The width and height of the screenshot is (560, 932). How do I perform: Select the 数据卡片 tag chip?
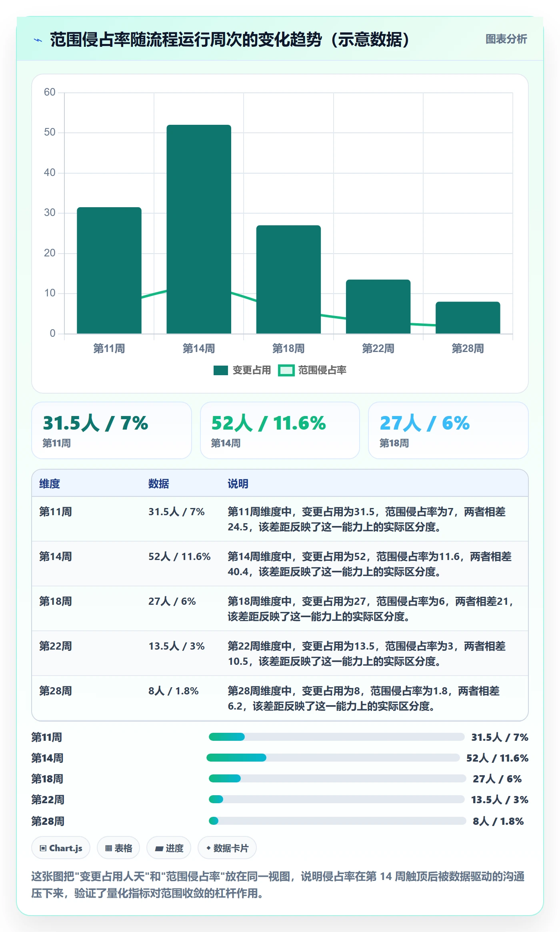click(x=227, y=848)
